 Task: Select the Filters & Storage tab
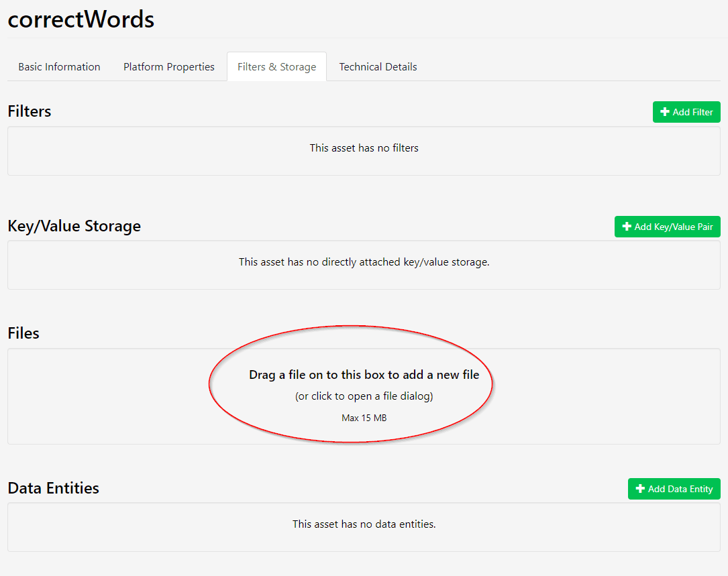click(x=276, y=67)
